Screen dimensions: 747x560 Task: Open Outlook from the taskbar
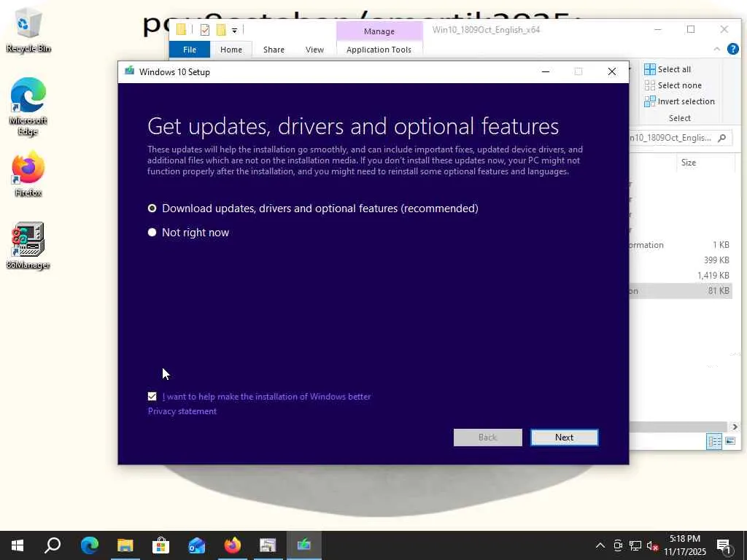pyautogui.click(x=196, y=545)
